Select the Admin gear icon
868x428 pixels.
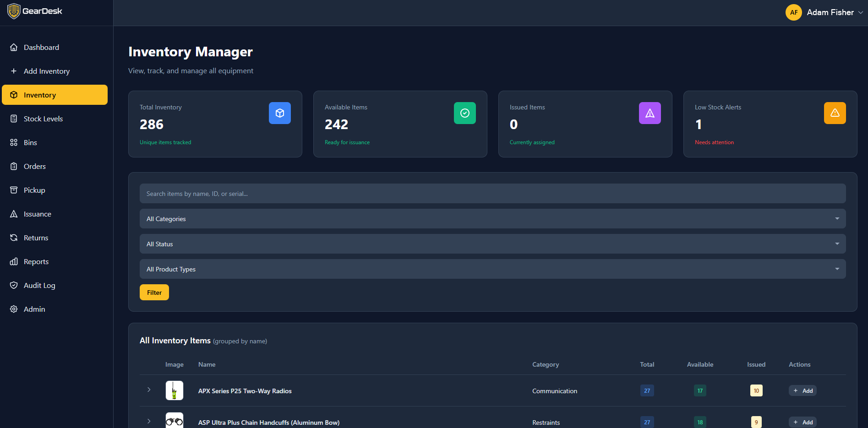(14, 309)
